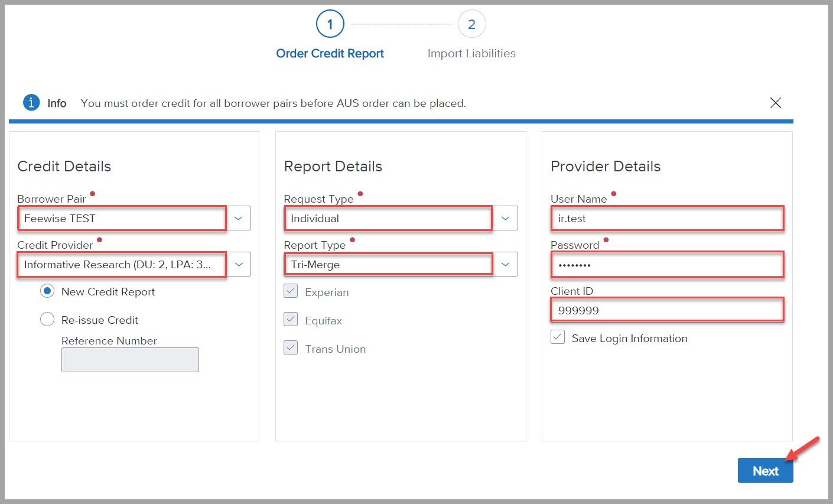This screenshot has height=504, width=833.
Task: Click the Tri-Merge report type field
Action: [x=388, y=264]
